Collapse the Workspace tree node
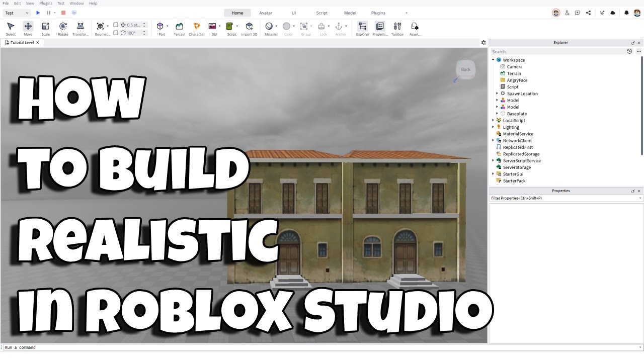The width and height of the screenshot is (644, 362). click(x=493, y=60)
